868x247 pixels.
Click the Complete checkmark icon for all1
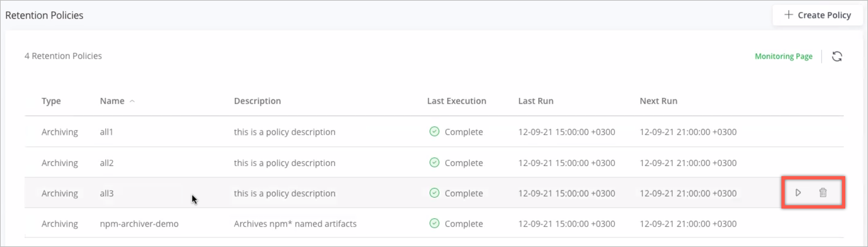click(434, 132)
